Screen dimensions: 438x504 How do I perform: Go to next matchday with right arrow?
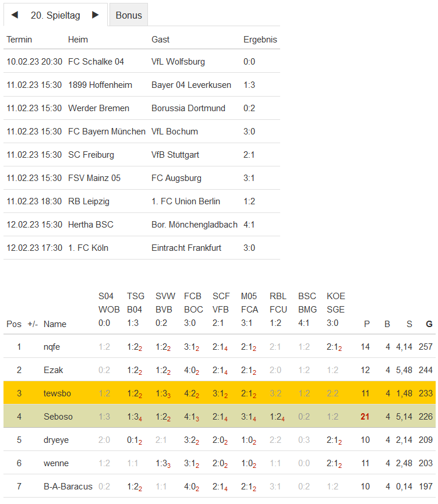click(x=96, y=15)
